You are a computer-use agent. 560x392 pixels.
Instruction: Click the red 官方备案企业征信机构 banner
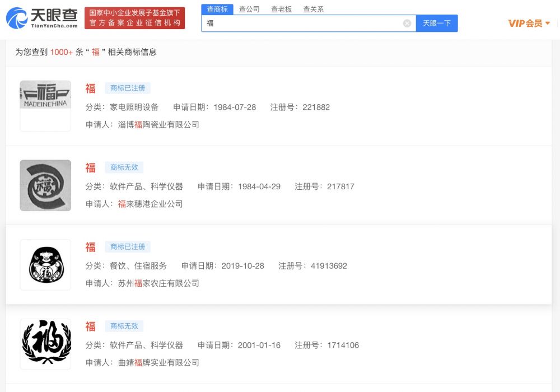tap(134, 18)
